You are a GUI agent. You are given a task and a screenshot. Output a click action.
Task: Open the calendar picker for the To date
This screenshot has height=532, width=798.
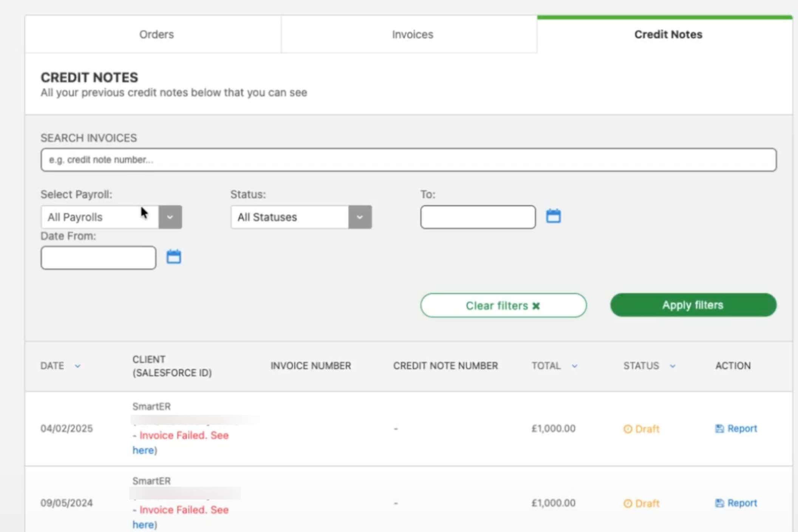click(553, 216)
